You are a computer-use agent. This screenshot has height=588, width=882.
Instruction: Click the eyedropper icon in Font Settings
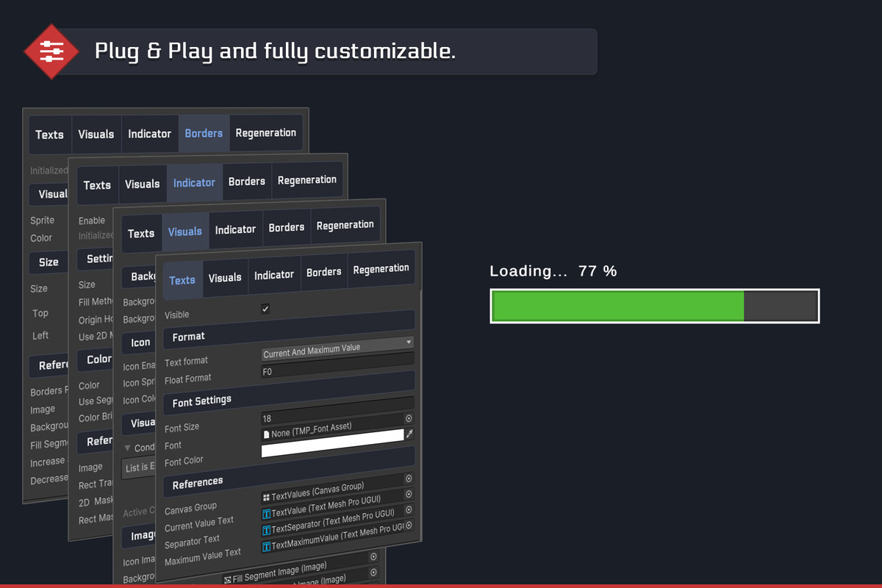(409, 434)
